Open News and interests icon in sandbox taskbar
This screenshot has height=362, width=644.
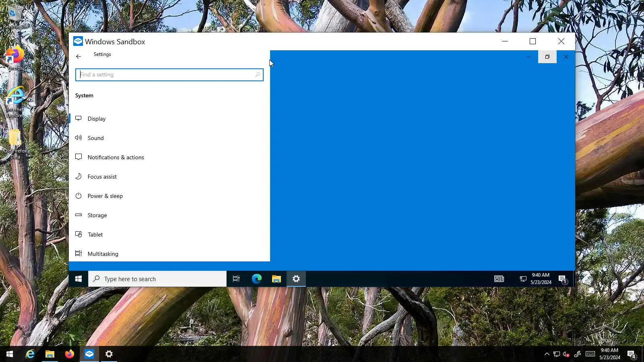499,279
